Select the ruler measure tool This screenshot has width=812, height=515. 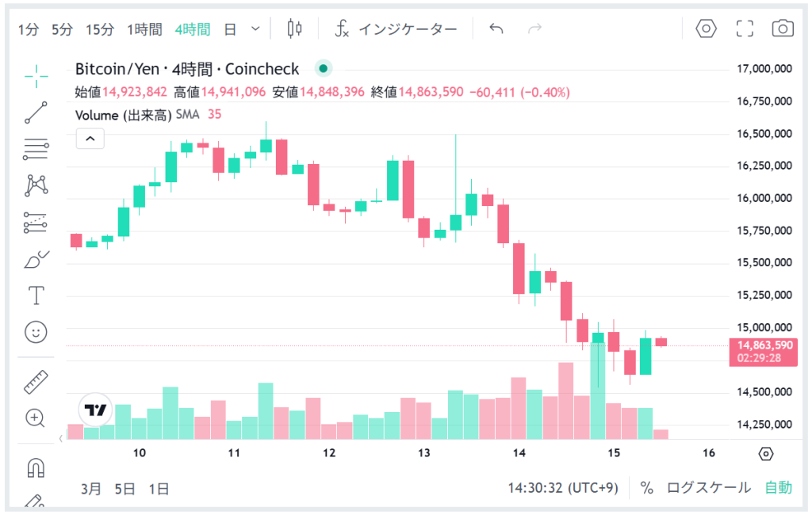tap(36, 382)
